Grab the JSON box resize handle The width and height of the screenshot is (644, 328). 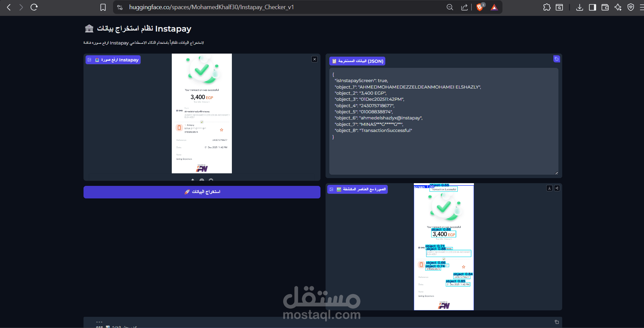click(x=556, y=173)
